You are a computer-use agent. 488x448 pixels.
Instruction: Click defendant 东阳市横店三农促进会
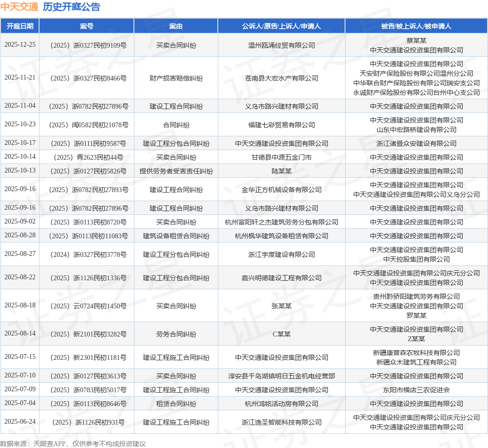pos(416,390)
